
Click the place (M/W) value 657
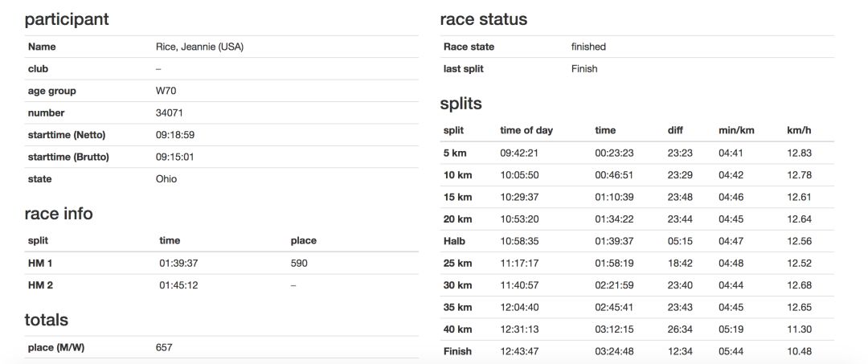click(x=164, y=347)
